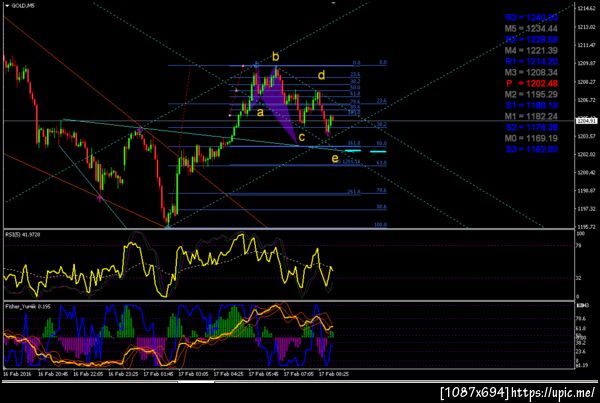Click the '17 Feb 07:05' time label

(x=298, y=374)
